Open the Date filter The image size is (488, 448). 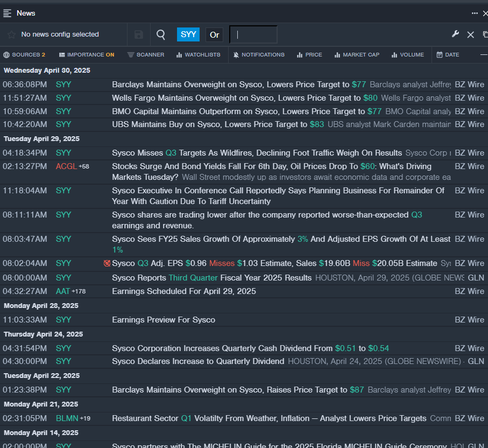coord(448,55)
